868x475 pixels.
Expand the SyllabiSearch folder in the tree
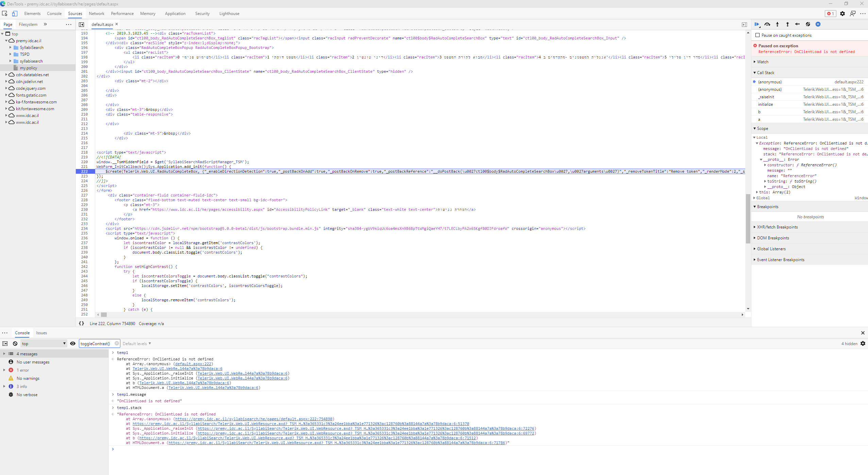click(11, 48)
